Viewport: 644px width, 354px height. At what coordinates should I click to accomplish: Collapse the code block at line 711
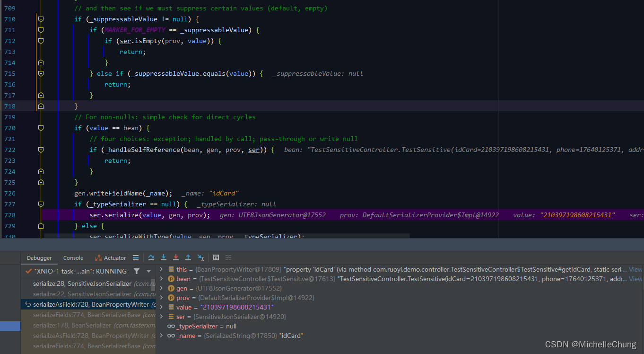tap(41, 30)
